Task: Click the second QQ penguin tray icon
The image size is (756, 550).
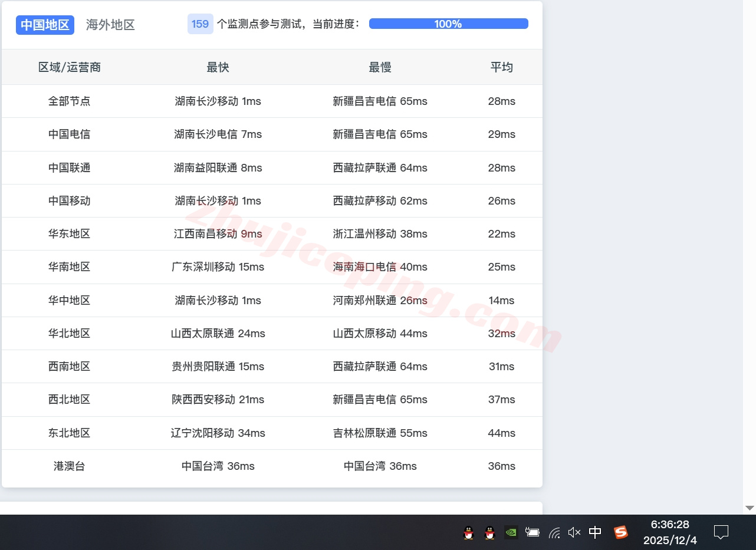Action: [489, 532]
